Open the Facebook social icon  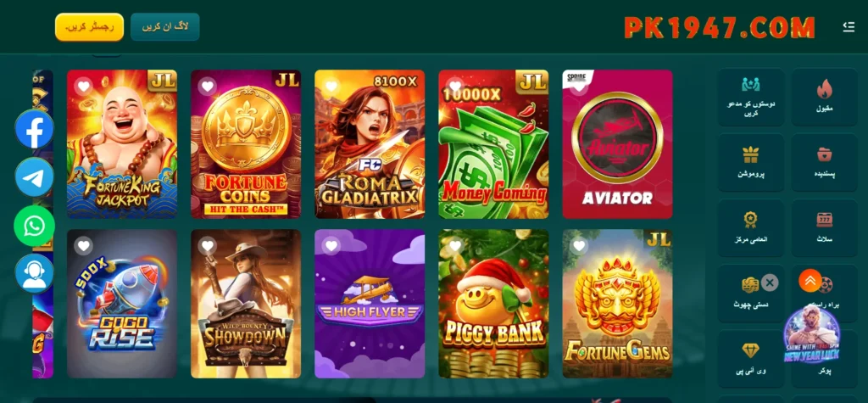coord(34,129)
